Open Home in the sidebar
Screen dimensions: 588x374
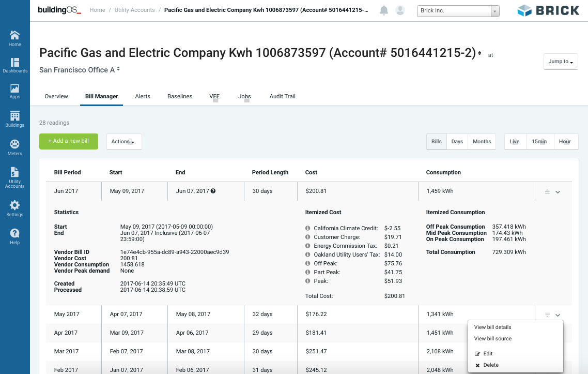click(14, 39)
